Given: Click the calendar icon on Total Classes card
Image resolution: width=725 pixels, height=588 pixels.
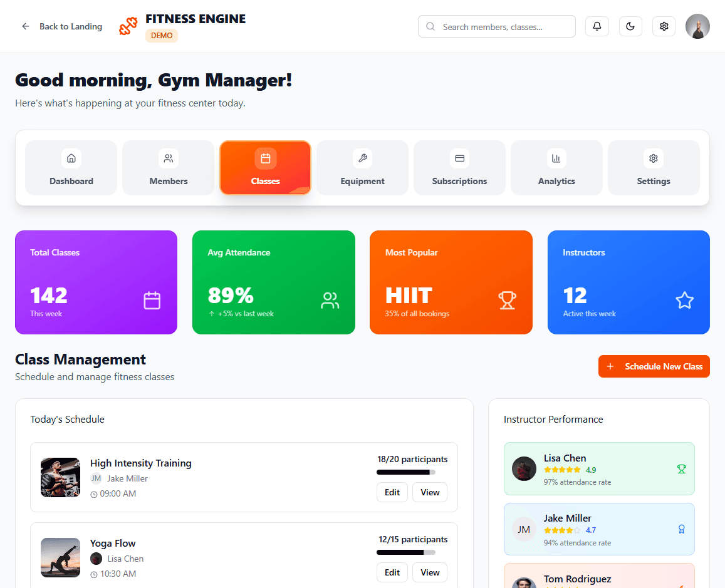Looking at the screenshot, I should [x=152, y=300].
